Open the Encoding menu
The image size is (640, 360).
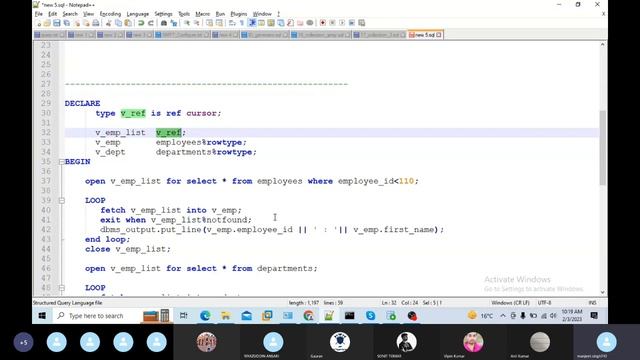(x=110, y=14)
